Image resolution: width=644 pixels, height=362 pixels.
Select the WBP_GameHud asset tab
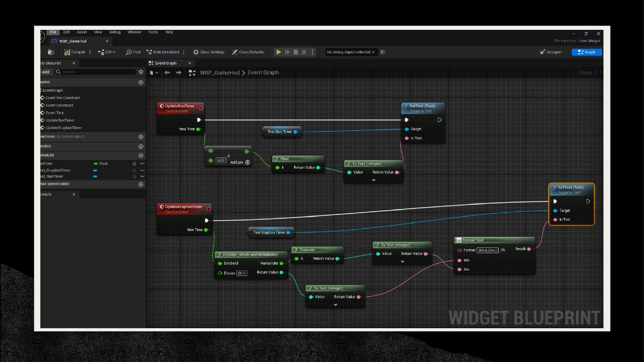pos(73,41)
